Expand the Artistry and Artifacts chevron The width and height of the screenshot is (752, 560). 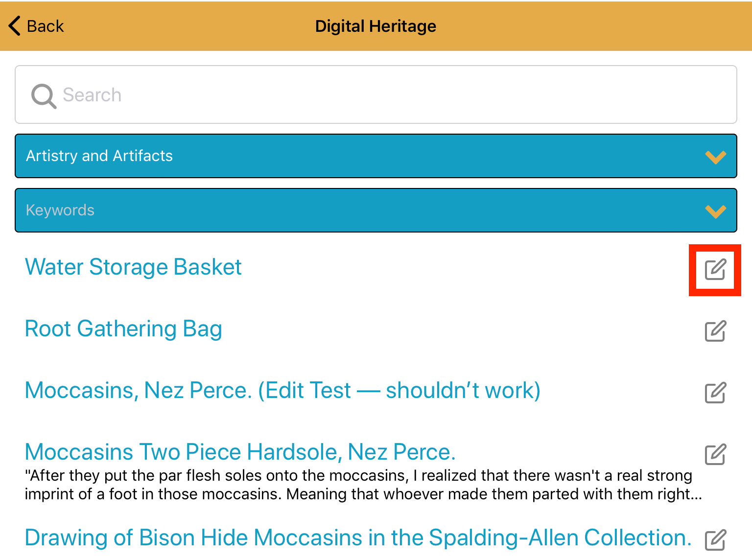click(715, 157)
